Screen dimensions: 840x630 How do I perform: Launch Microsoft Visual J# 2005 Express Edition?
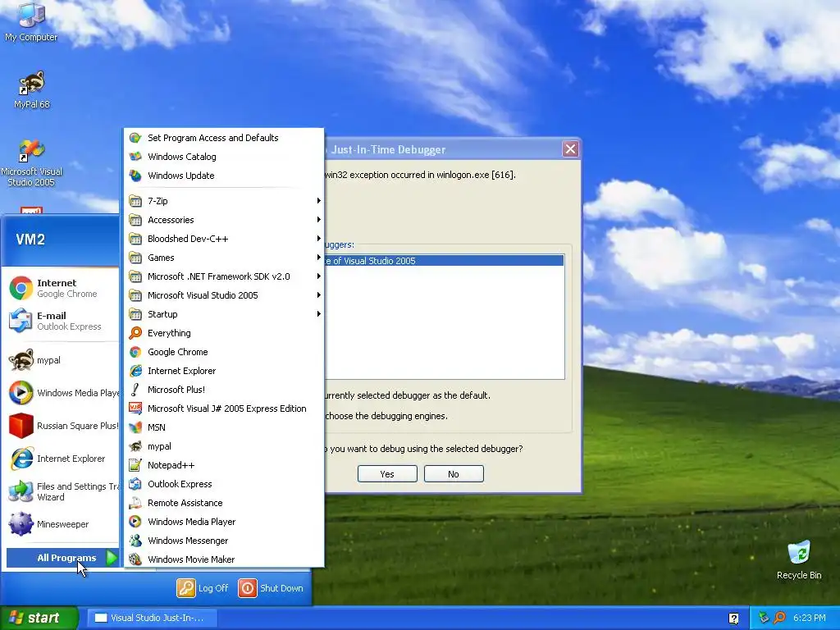[224, 409]
